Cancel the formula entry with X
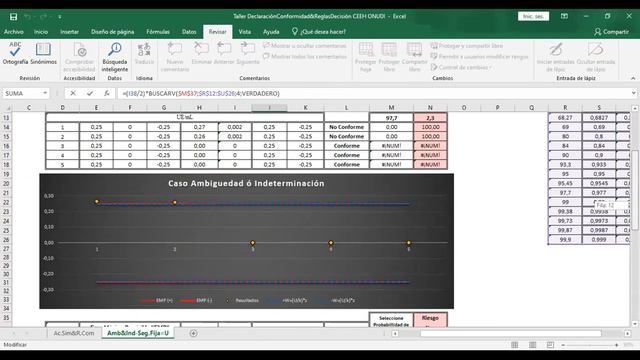Viewport: 640px width, 360px height. click(73, 93)
